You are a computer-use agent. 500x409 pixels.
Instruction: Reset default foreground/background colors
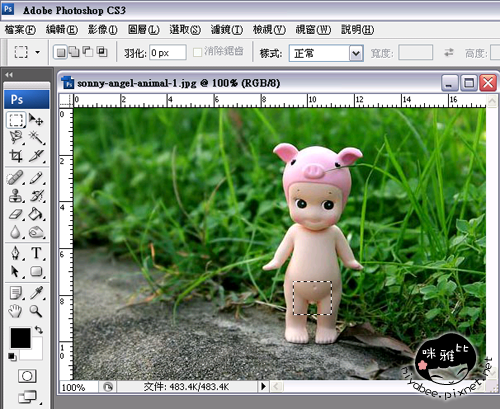(12, 357)
